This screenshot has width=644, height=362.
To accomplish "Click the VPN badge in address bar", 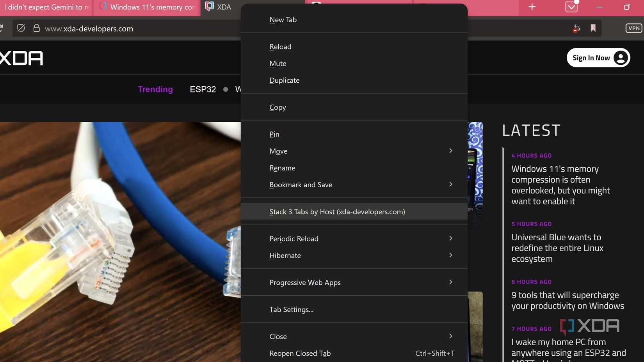I will coord(634,28).
